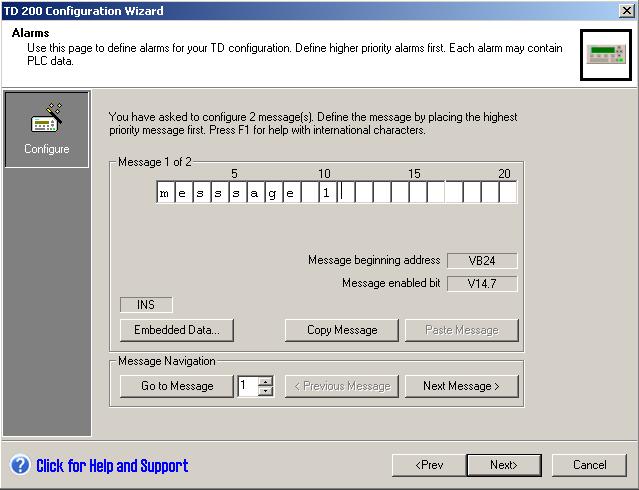639x490 pixels.
Task: Click the last character cell under 20
Action: click(508, 192)
